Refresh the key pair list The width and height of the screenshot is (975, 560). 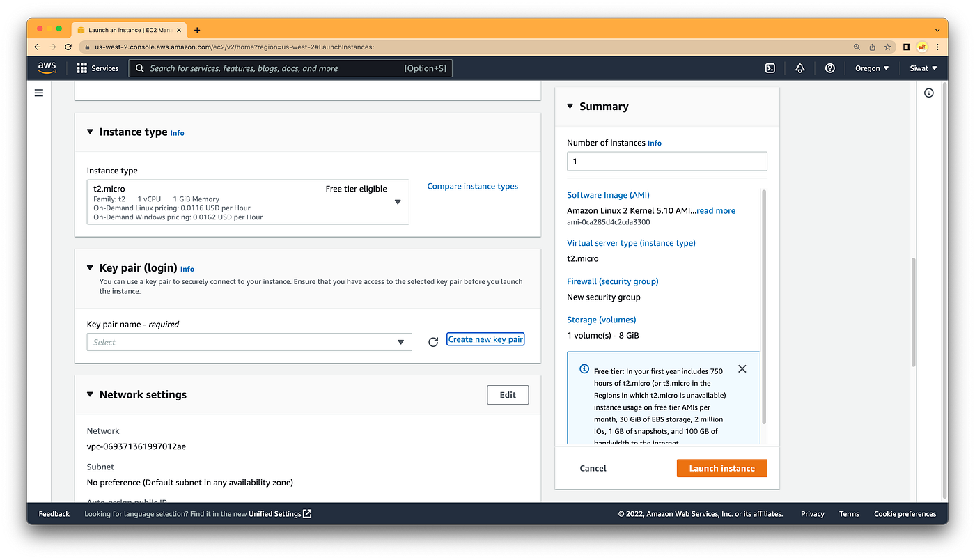click(433, 342)
